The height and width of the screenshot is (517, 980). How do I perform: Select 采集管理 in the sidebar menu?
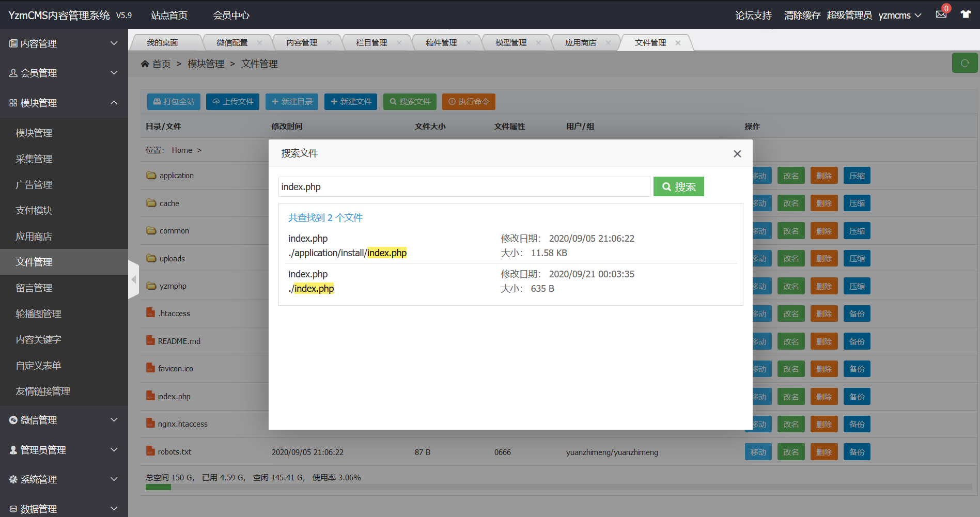pyautogui.click(x=34, y=159)
